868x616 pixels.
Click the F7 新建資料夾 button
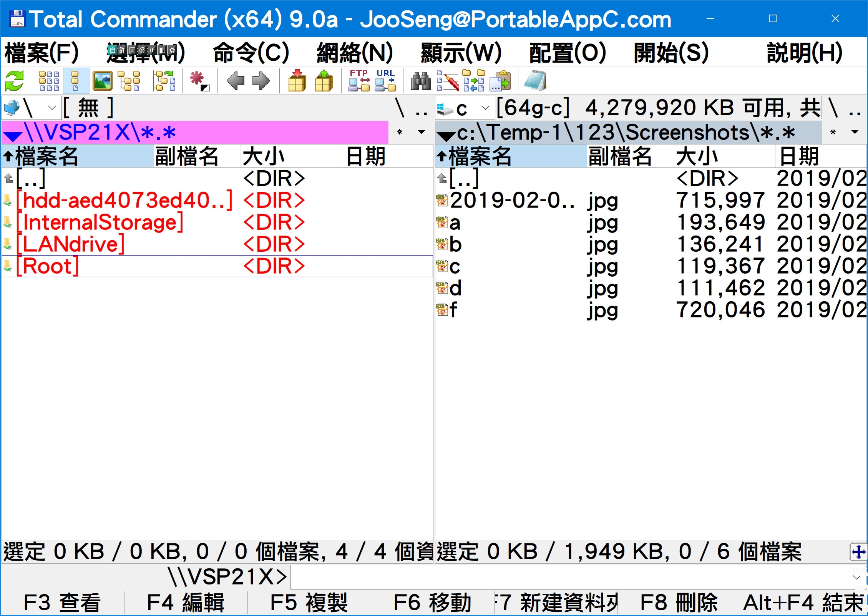556,603
